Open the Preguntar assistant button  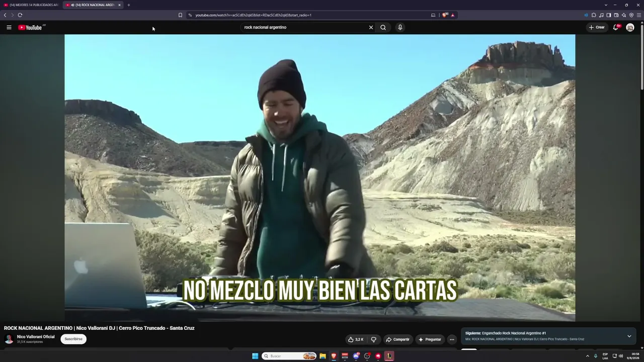click(x=430, y=339)
